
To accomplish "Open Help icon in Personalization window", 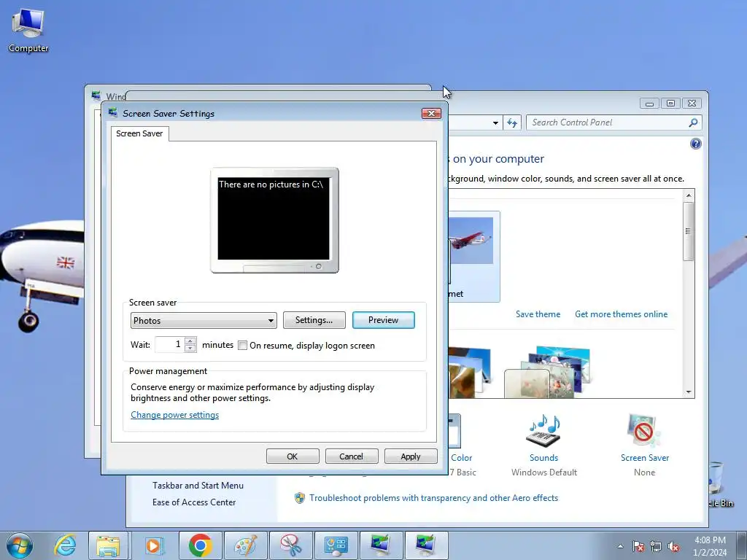I will [x=695, y=144].
